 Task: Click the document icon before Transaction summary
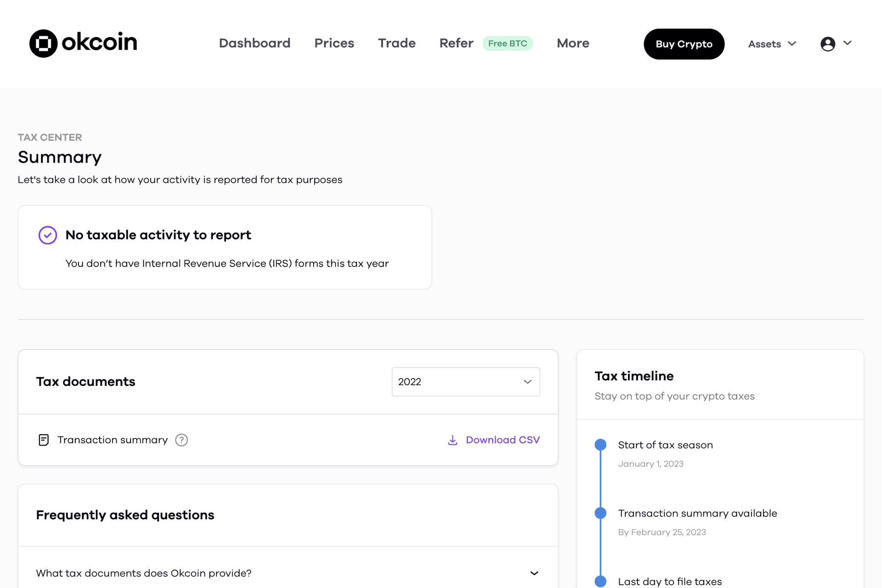(x=43, y=440)
